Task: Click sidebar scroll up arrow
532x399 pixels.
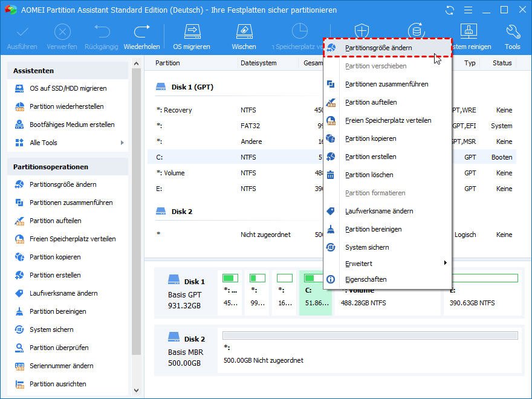Action: point(137,63)
